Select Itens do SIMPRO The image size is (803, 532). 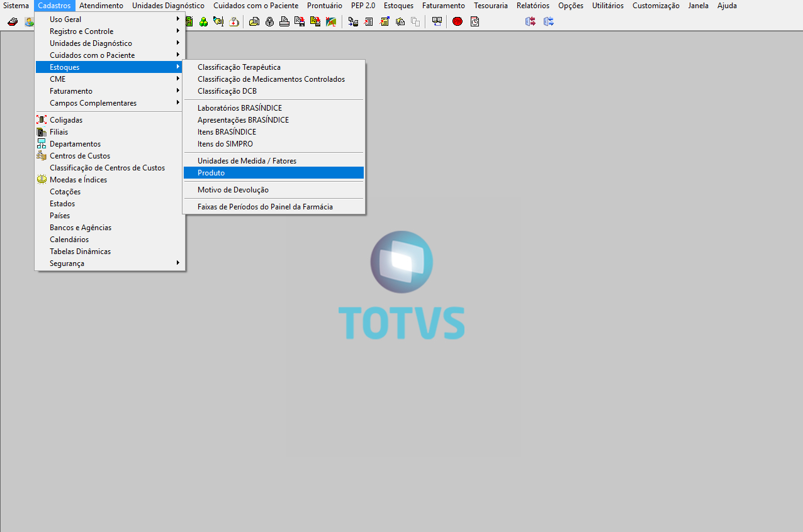274,143
